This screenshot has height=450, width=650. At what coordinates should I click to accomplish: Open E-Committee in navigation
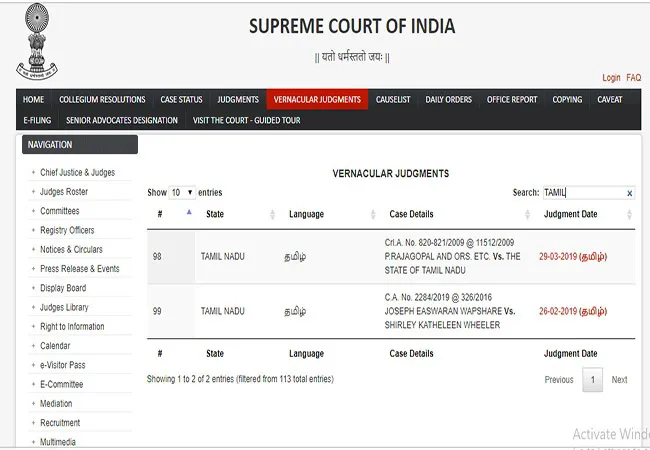click(x=61, y=384)
